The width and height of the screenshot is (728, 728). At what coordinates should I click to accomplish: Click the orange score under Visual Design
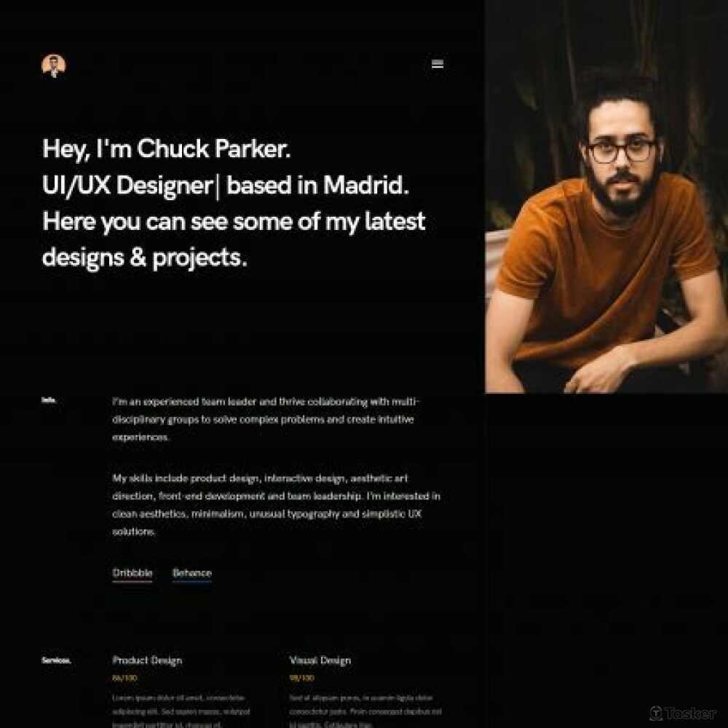pos(302,678)
